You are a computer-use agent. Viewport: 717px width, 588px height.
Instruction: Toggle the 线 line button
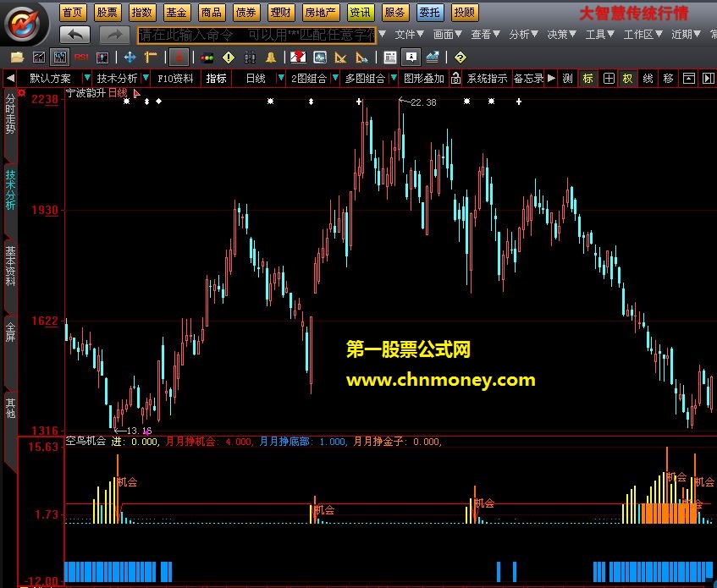pyautogui.click(x=648, y=79)
